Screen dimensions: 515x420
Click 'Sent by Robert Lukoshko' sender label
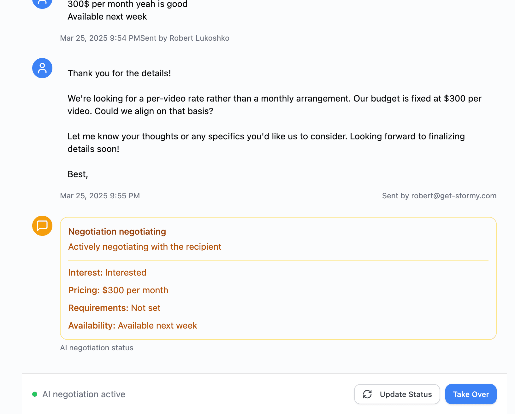(185, 38)
